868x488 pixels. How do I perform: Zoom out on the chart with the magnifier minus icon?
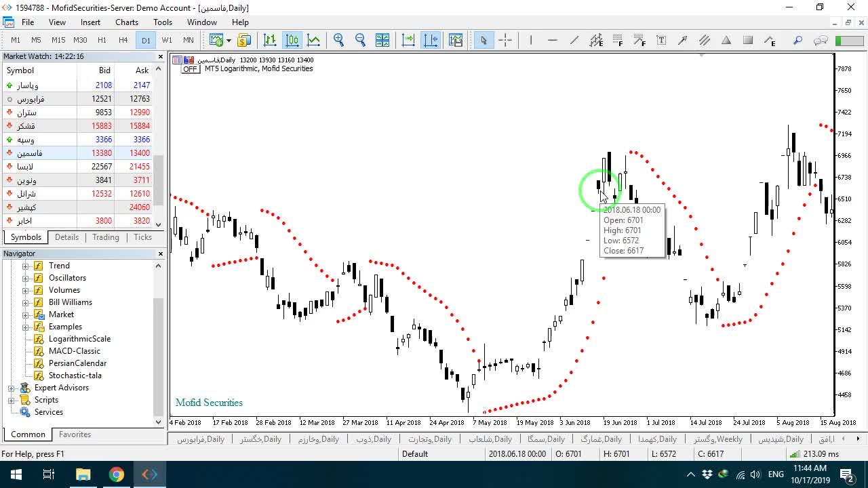[360, 40]
